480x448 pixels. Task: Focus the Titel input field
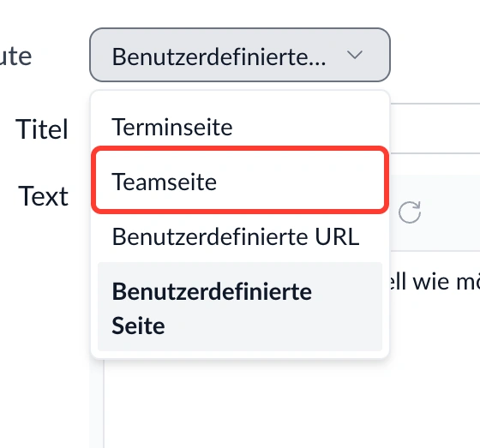click(x=435, y=128)
